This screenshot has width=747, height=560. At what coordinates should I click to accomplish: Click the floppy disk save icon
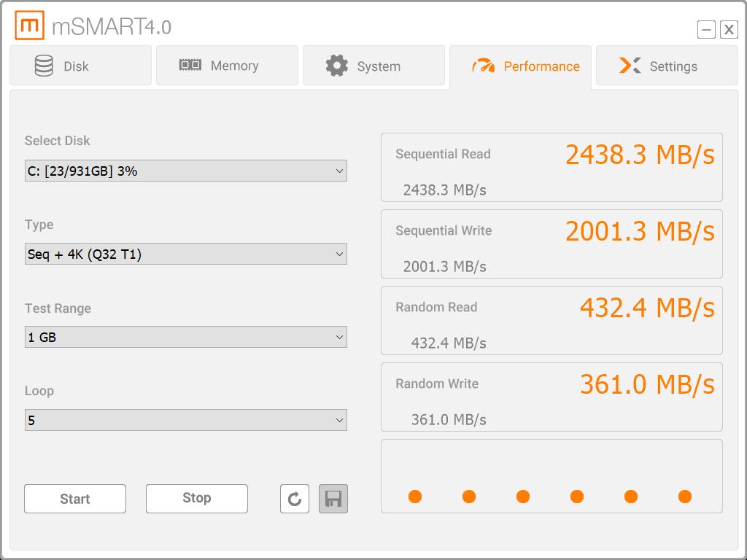coord(333,499)
